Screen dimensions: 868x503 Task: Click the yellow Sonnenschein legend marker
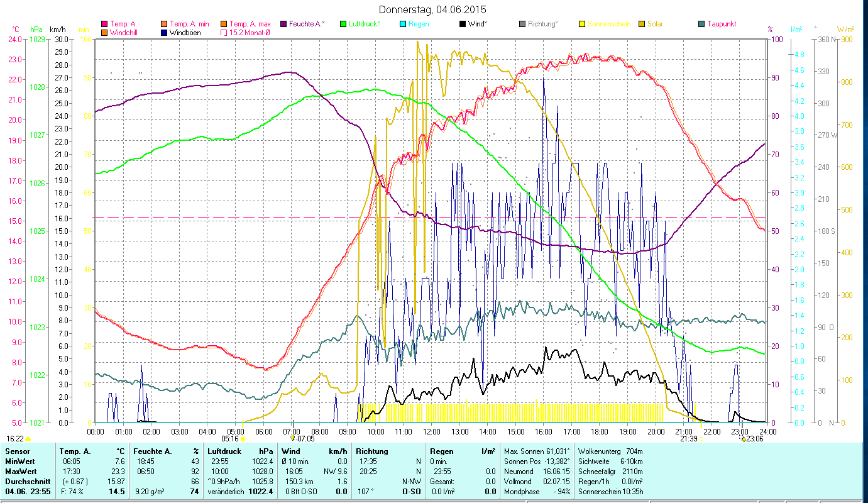pyautogui.click(x=582, y=24)
